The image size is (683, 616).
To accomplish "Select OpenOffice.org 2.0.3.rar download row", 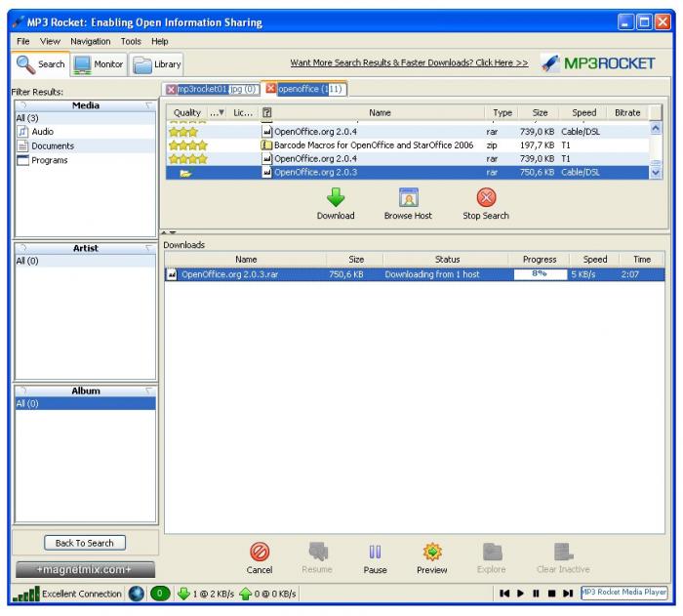I will (x=415, y=274).
